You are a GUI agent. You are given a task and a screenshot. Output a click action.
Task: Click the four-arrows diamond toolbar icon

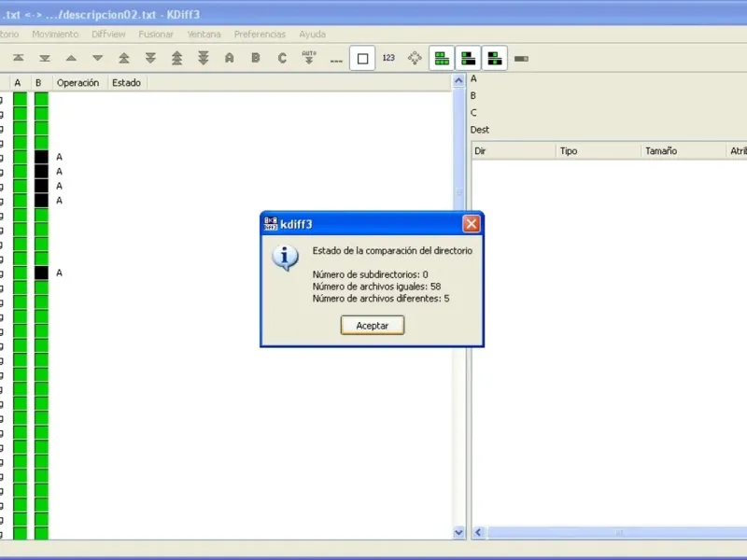click(415, 58)
